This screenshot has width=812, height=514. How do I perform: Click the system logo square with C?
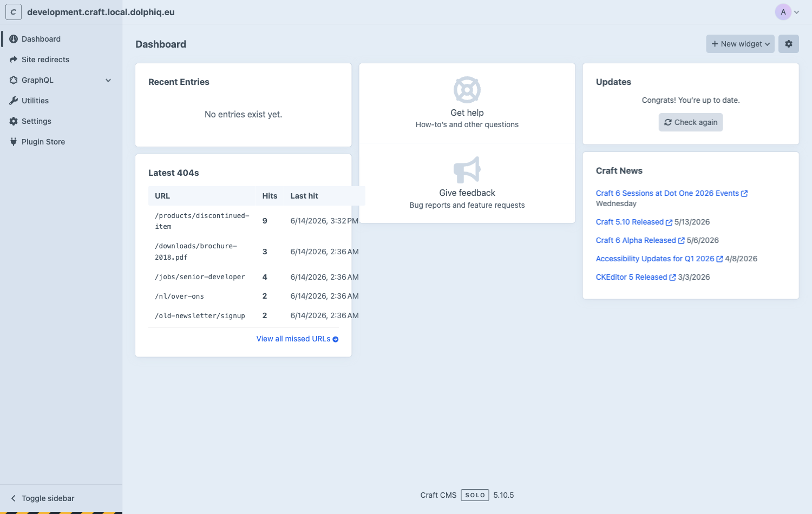(x=14, y=12)
